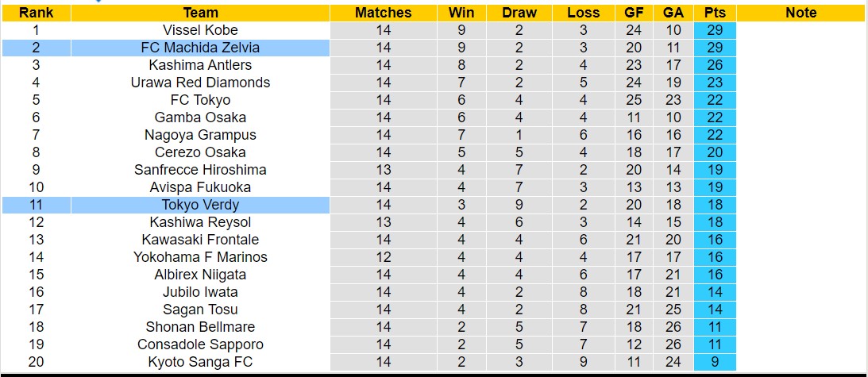Select the highlighted Tokyo Verdy team row
Image resolution: width=868 pixels, height=377 pixels.
tap(200, 205)
